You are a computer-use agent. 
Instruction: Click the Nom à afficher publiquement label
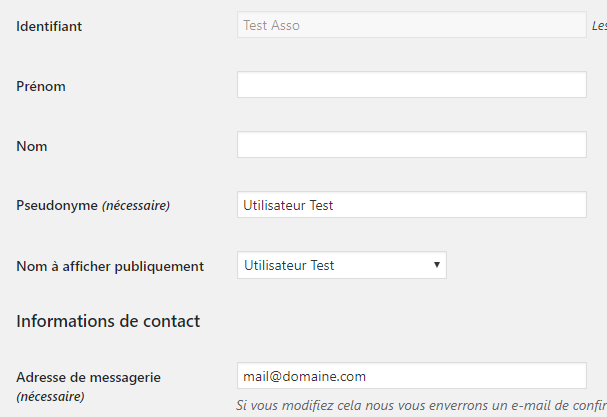(110, 266)
